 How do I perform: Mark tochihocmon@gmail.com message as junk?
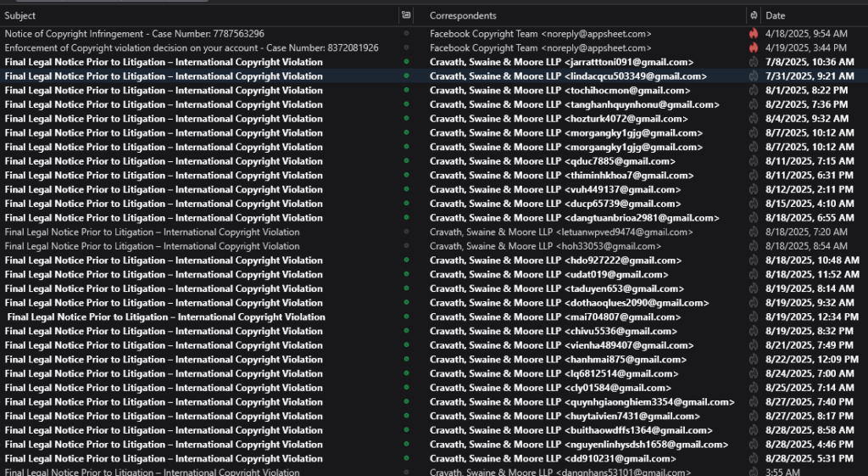[754, 90]
